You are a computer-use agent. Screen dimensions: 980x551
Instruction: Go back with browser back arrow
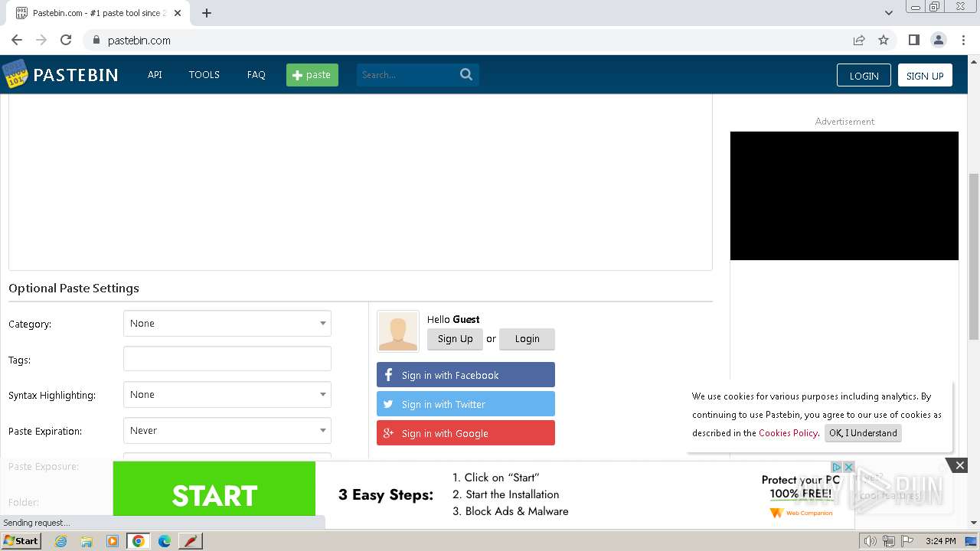(x=17, y=40)
